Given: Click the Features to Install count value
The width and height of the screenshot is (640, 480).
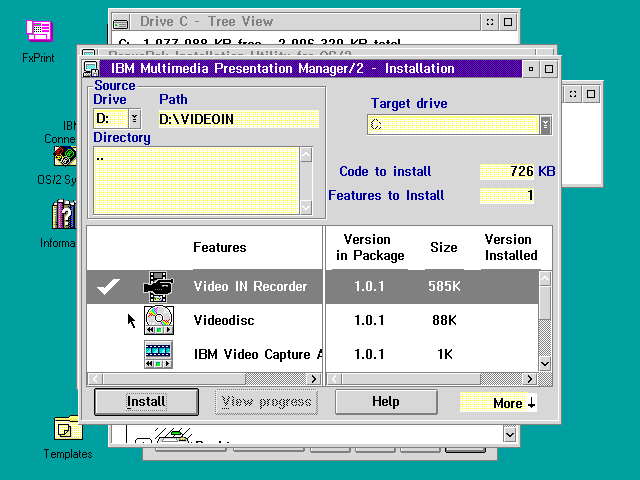Looking at the screenshot, I should click(507, 196).
